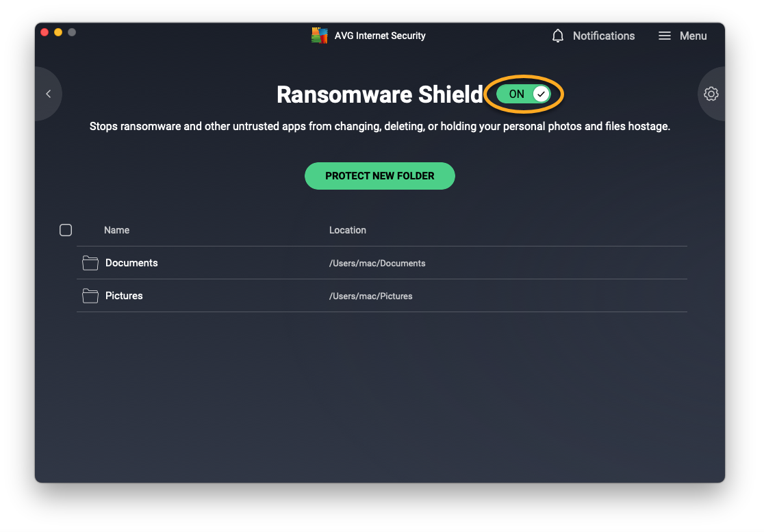Turn off the Ransomware Shield toggle
This screenshot has width=764, height=532.
coord(524,94)
